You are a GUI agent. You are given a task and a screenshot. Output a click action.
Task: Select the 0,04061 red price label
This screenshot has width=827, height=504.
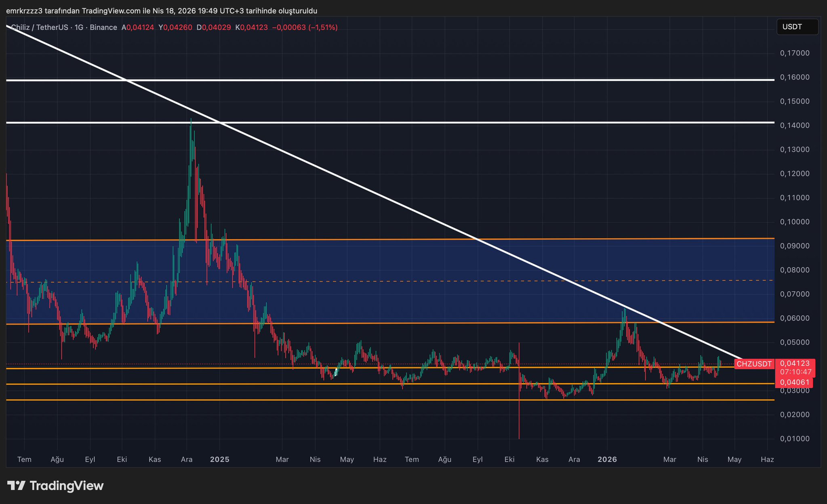point(794,382)
